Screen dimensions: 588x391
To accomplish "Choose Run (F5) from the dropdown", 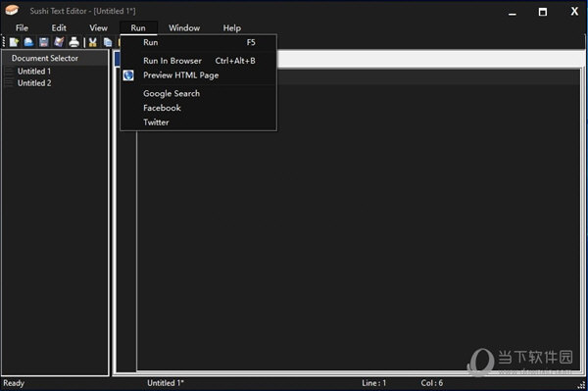I will point(199,42).
